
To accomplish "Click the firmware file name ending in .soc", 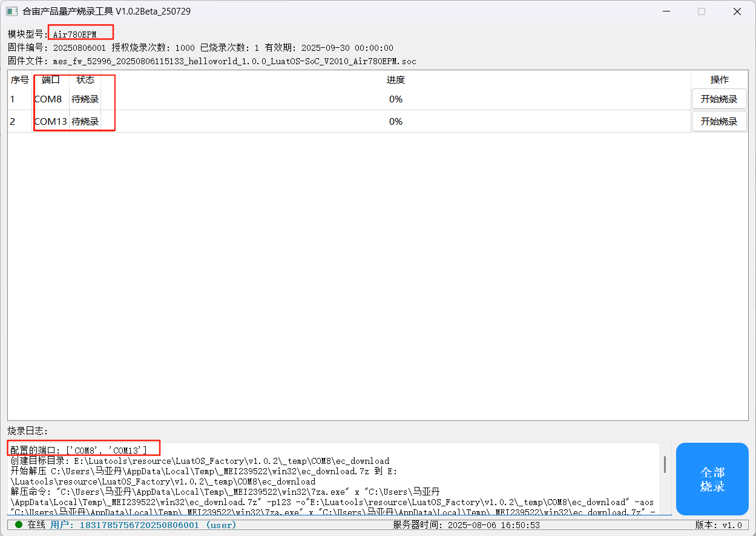I will (x=235, y=61).
